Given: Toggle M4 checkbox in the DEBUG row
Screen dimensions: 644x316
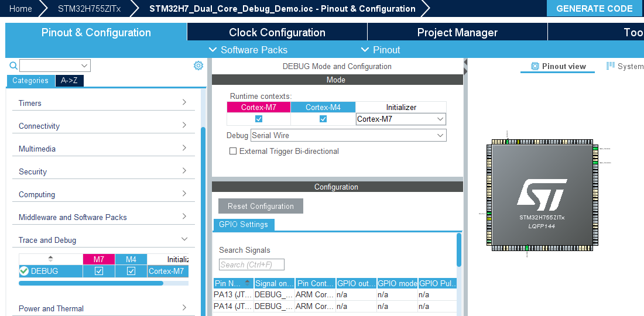Looking at the screenshot, I should click(x=131, y=271).
